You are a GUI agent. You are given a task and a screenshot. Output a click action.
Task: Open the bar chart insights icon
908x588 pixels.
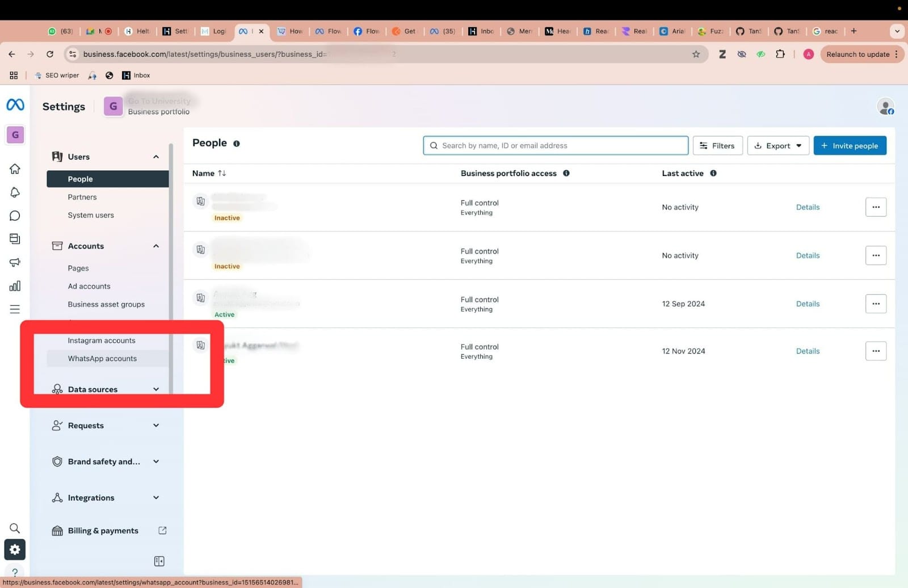pos(15,286)
